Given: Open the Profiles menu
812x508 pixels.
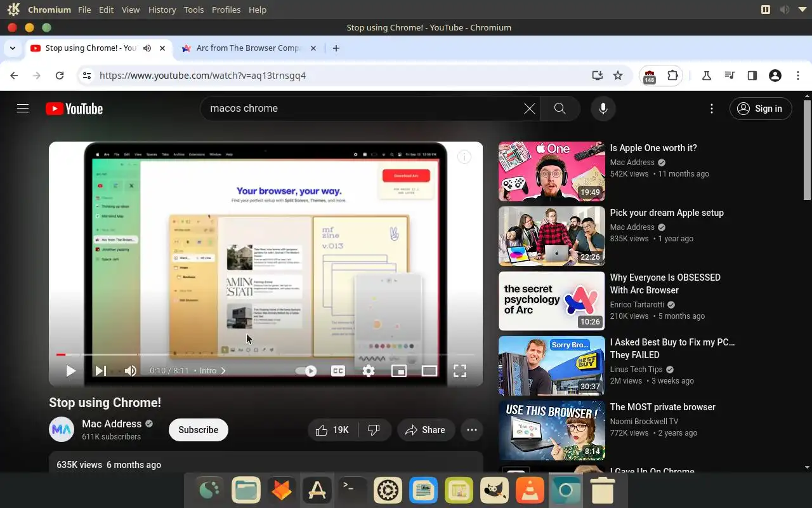Looking at the screenshot, I should 226,10.
